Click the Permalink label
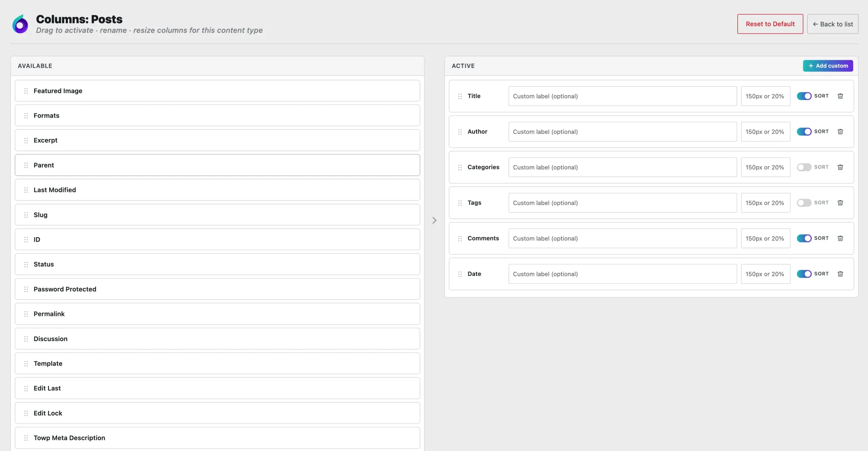 point(49,314)
